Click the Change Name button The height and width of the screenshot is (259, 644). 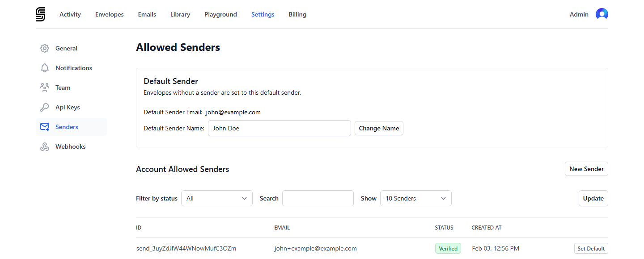coord(379,128)
